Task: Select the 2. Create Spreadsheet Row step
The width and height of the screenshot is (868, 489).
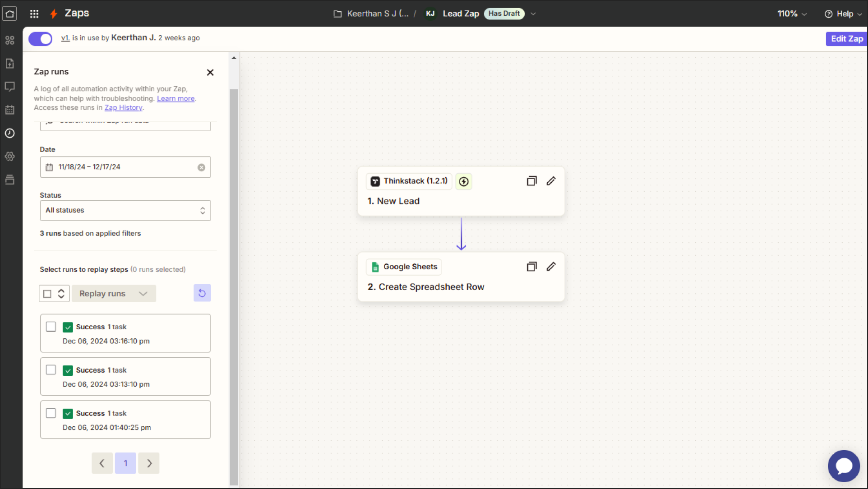Action: 461,277
